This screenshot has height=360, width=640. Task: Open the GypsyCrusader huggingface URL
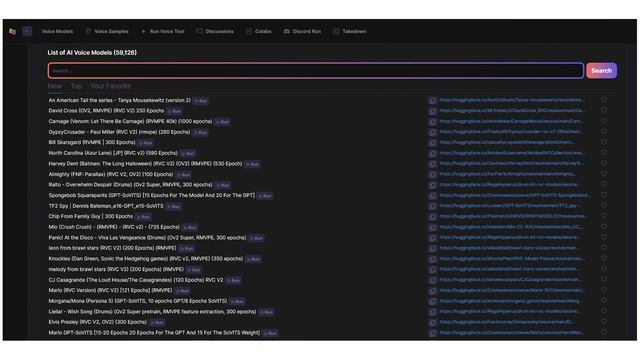tap(511, 132)
